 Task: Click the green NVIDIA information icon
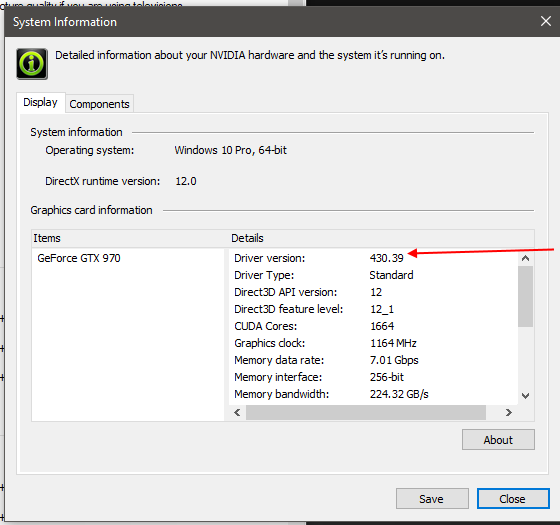pyautogui.click(x=32, y=64)
